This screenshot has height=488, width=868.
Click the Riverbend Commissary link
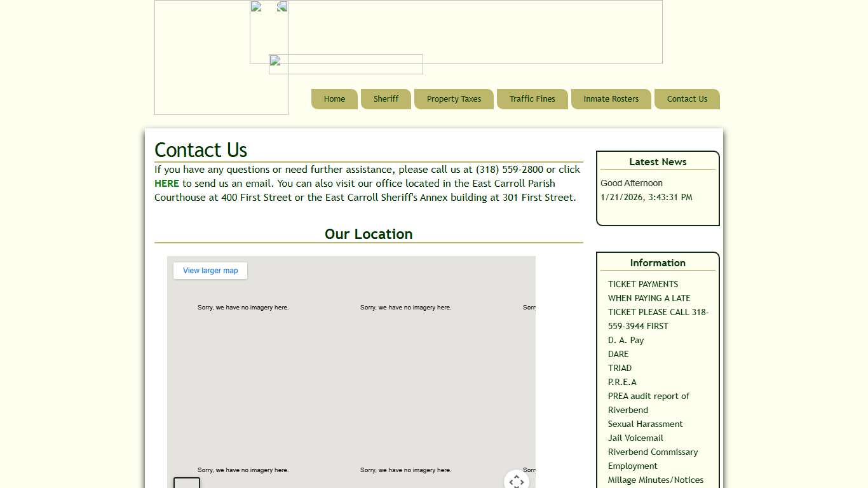(x=653, y=452)
